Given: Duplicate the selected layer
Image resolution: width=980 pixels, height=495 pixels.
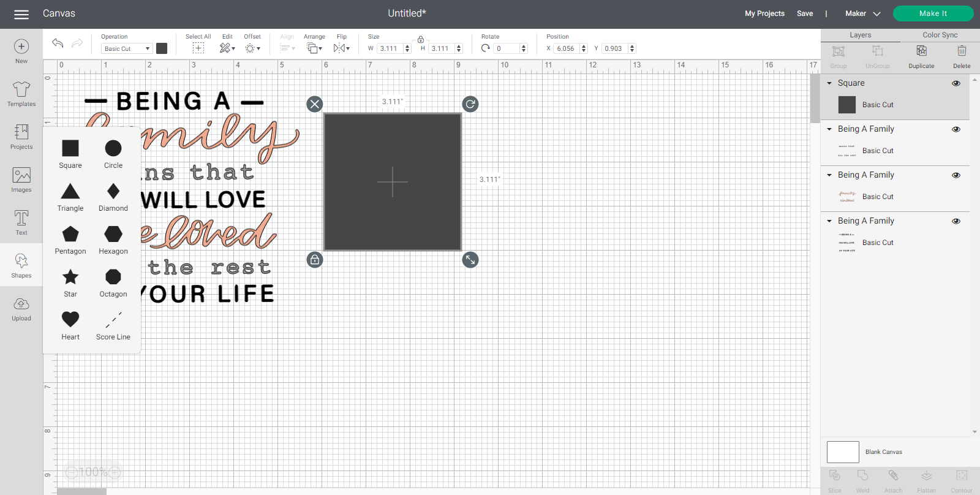Looking at the screenshot, I should click(x=921, y=56).
